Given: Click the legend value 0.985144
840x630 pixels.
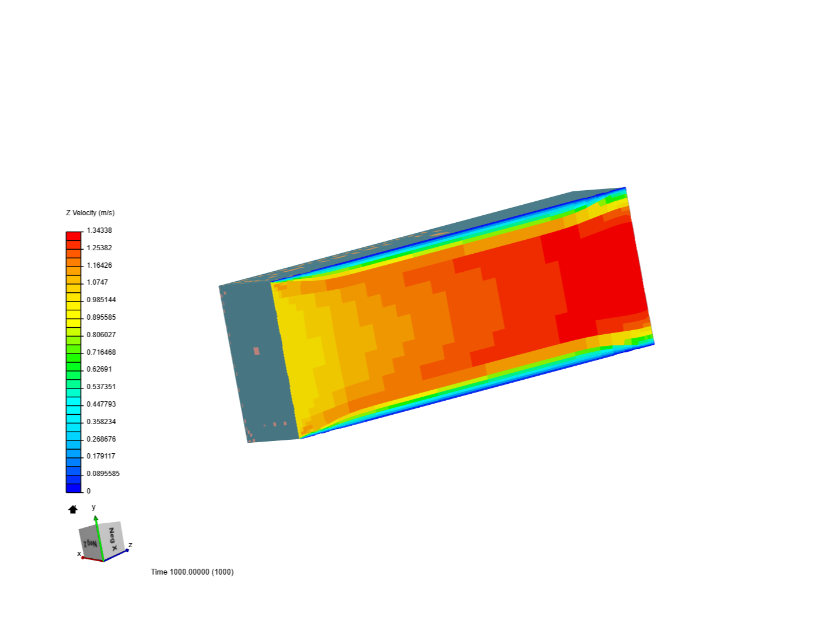Looking at the screenshot, I should click(101, 300).
